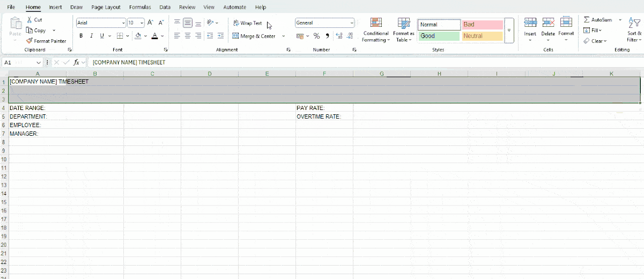This screenshot has width=644, height=279.
Task: Click the Paste clipboard icon
Action: click(x=15, y=23)
